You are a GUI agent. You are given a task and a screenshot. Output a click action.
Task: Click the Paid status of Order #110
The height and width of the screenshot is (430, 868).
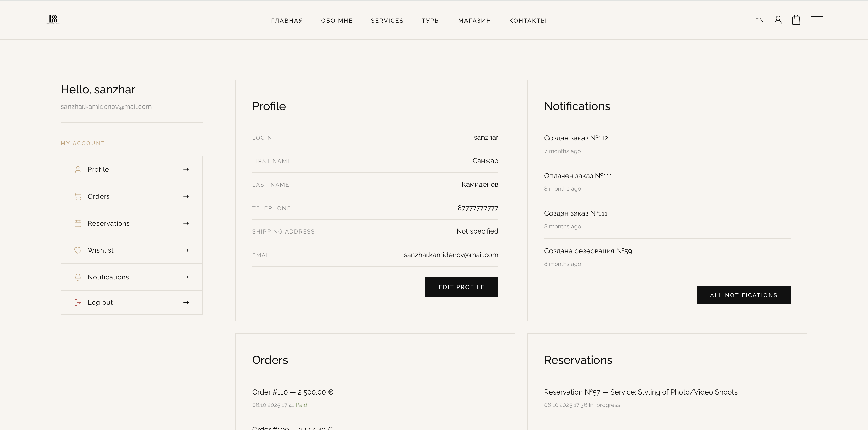tap(301, 405)
